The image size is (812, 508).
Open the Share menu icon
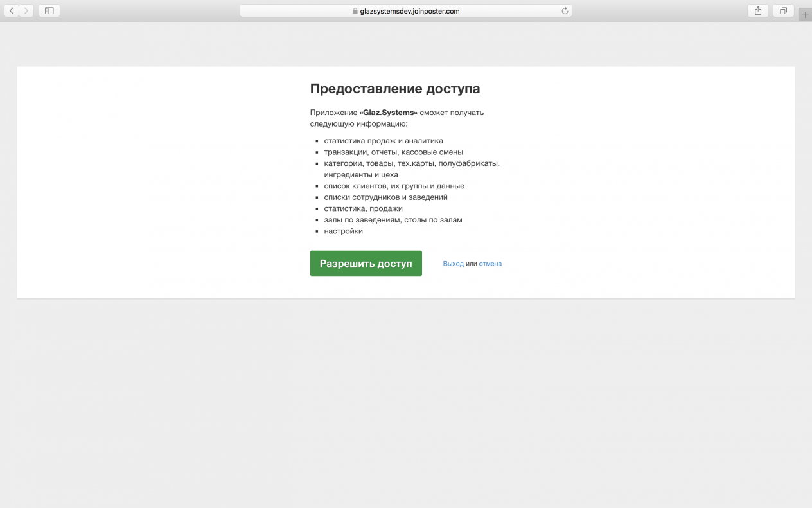pos(758,11)
